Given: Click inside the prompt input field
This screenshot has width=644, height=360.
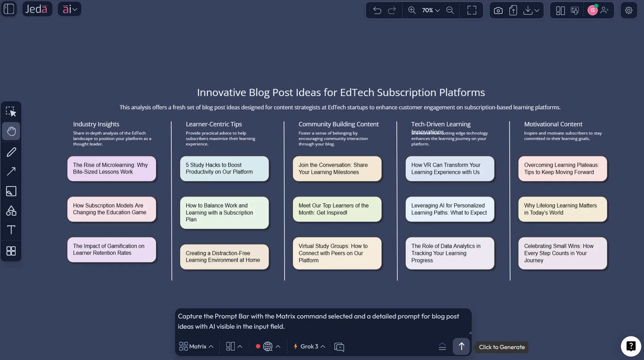Looking at the screenshot, I should [x=323, y=321].
